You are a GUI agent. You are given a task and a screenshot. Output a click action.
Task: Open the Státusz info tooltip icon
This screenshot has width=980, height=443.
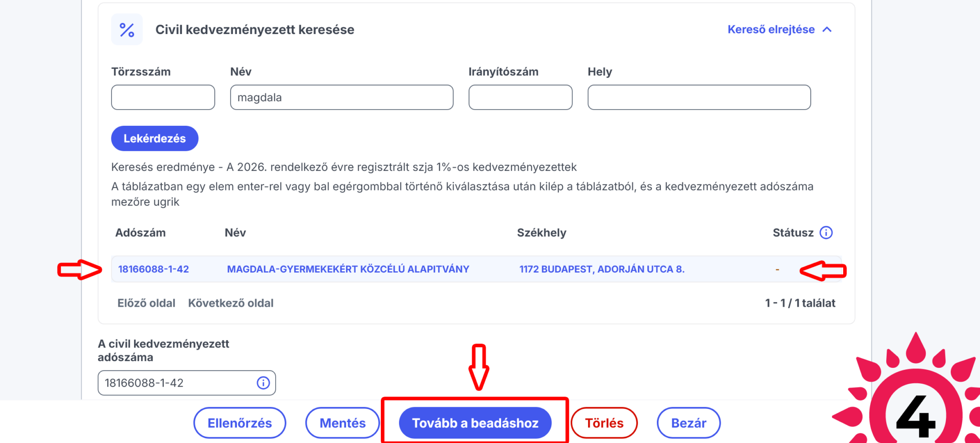(x=826, y=233)
